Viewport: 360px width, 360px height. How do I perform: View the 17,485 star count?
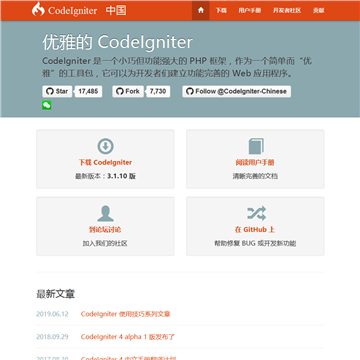click(88, 91)
